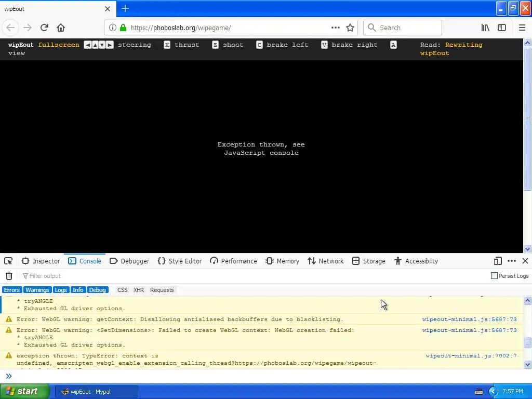Open source link of getContext antialiased warning

470,320
